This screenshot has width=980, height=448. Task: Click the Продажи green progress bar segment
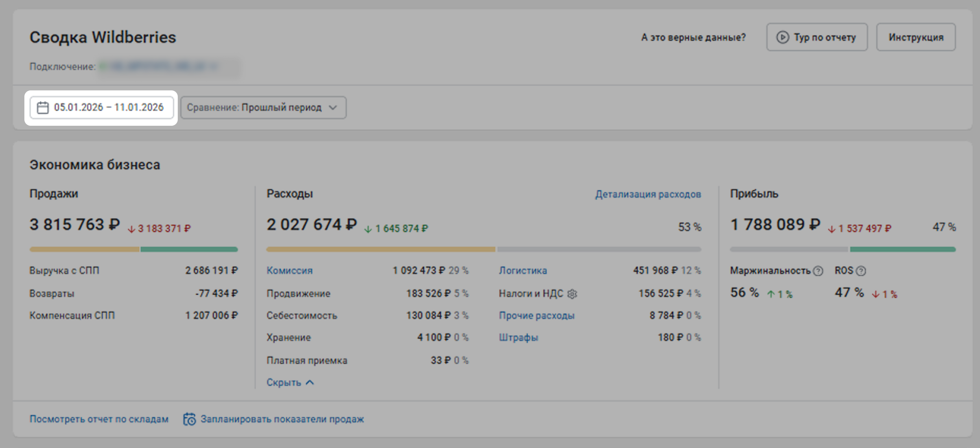[x=189, y=249]
